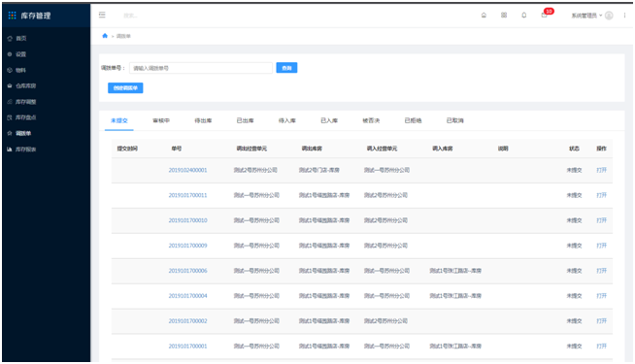635x364 pixels.
Task: Open notifications bell icon
Action: [x=524, y=16]
